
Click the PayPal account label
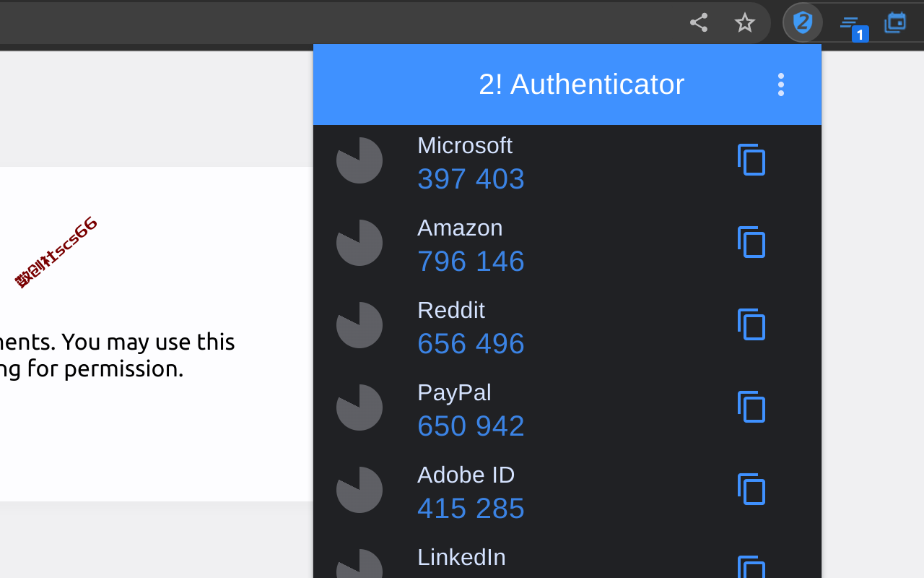(x=454, y=393)
